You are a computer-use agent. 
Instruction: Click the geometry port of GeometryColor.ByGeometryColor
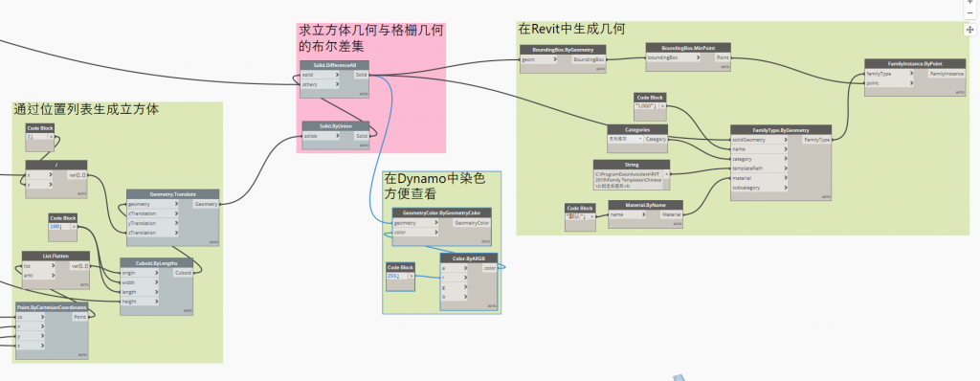pyautogui.click(x=415, y=223)
